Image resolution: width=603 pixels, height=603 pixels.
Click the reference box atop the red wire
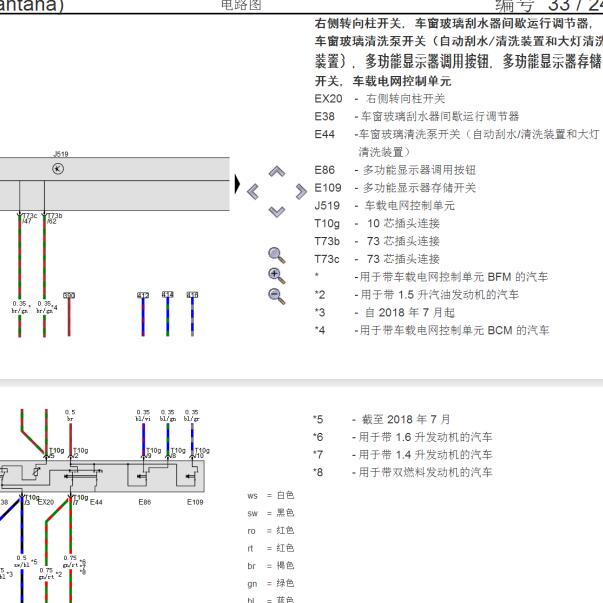pos(69,295)
